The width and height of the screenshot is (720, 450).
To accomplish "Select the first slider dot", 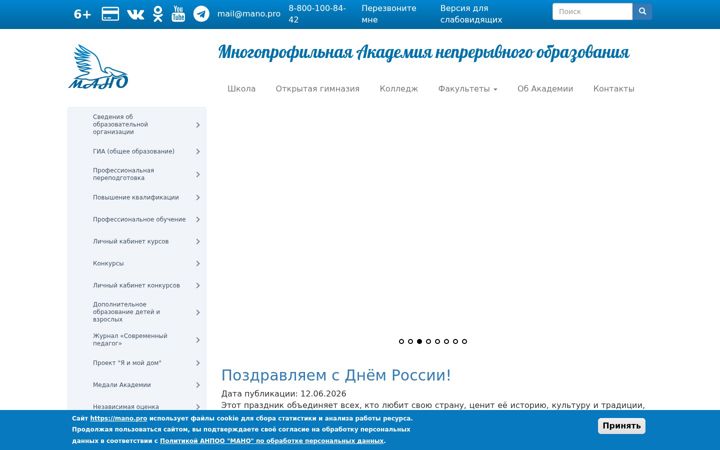I will [x=401, y=341].
